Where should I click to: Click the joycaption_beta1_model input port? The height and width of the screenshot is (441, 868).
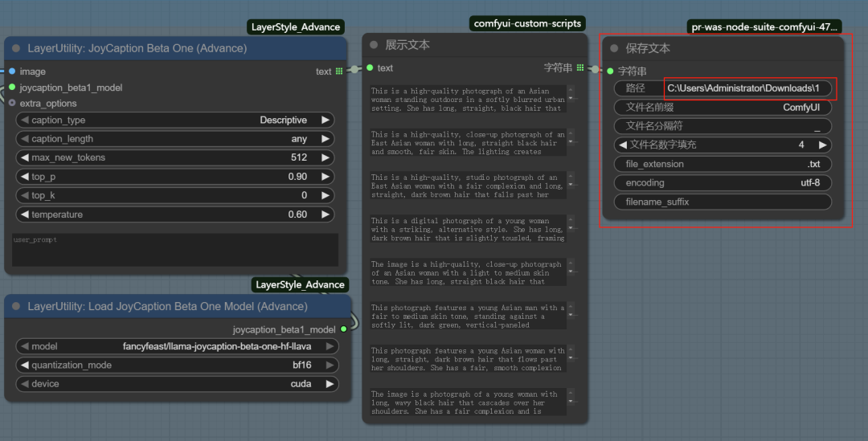(x=12, y=88)
